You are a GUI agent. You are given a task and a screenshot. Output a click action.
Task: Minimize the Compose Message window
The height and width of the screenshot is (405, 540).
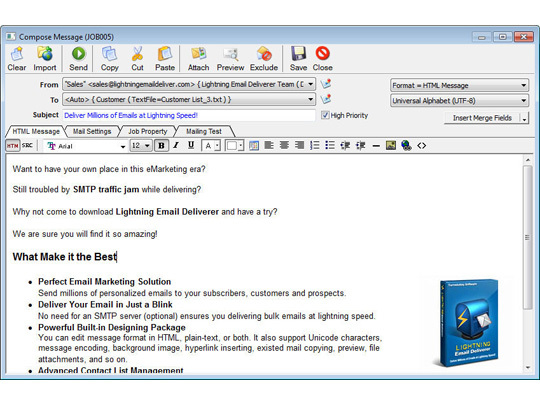[x=482, y=37]
